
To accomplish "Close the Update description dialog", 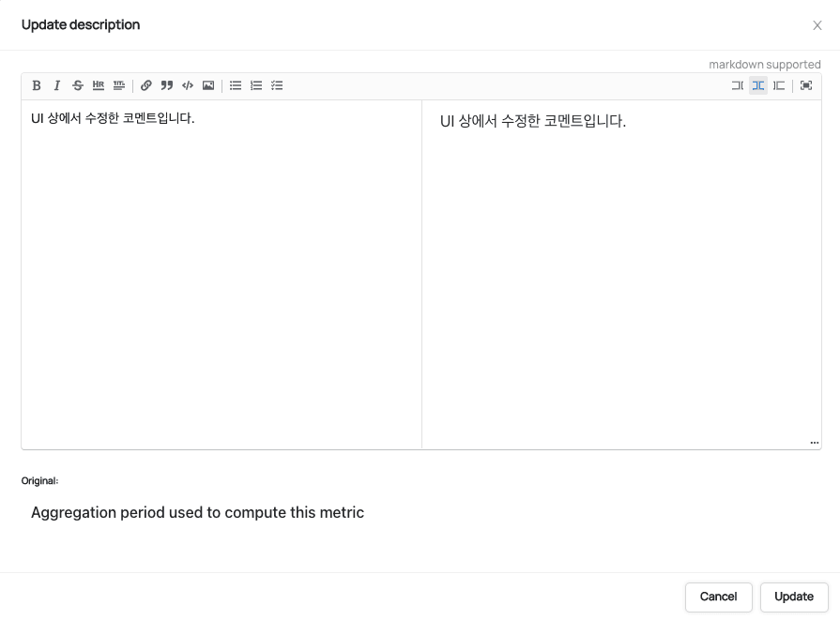I will pyautogui.click(x=817, y=25).
